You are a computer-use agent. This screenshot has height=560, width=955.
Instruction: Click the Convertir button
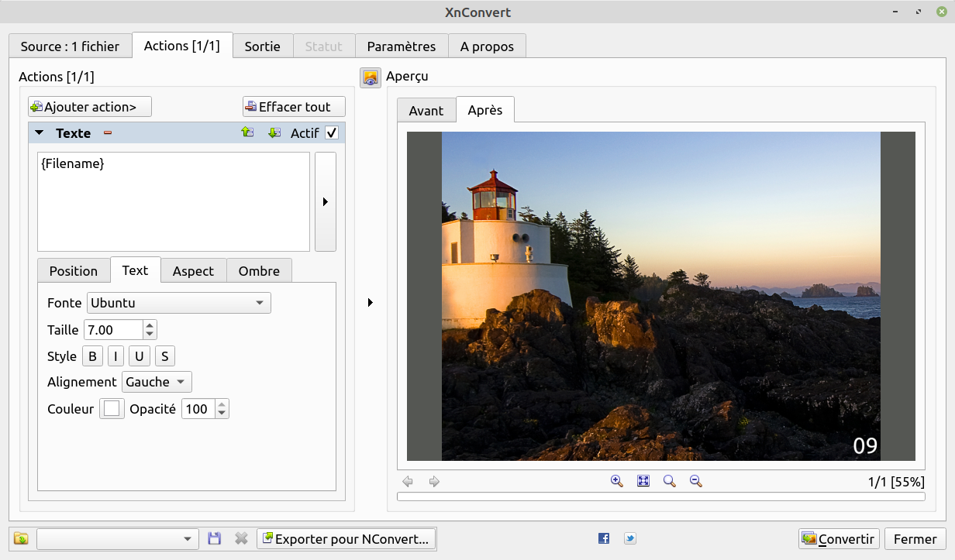(839, 539)
